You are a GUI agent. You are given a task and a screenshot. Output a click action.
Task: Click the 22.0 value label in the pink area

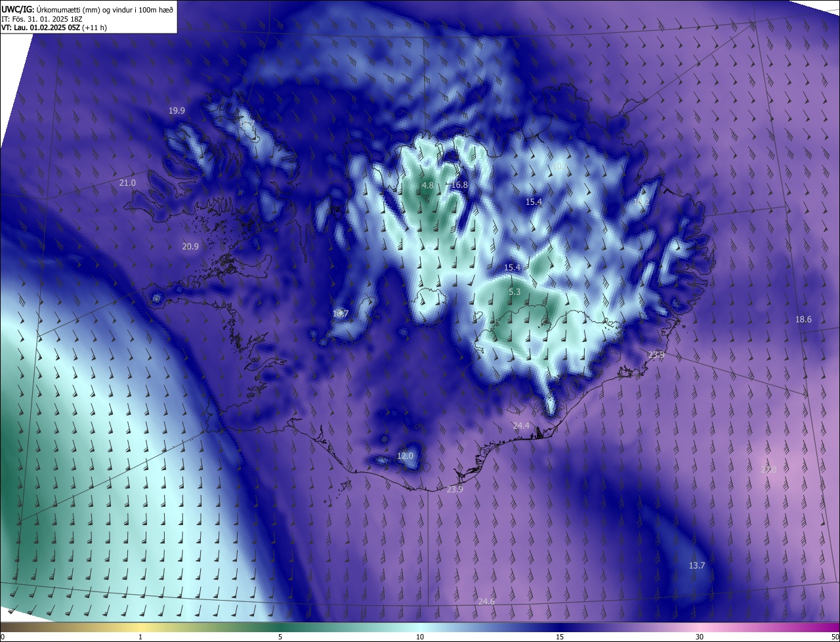click(x=768, y=470)
